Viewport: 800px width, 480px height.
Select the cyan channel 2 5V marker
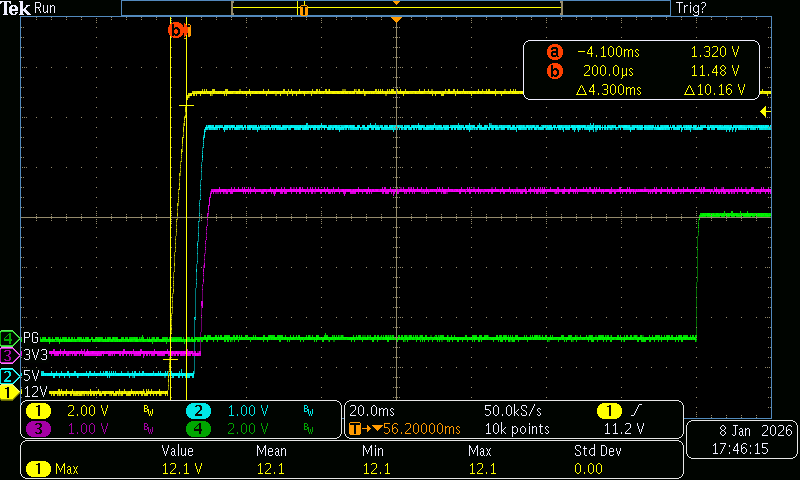point(10,376)
